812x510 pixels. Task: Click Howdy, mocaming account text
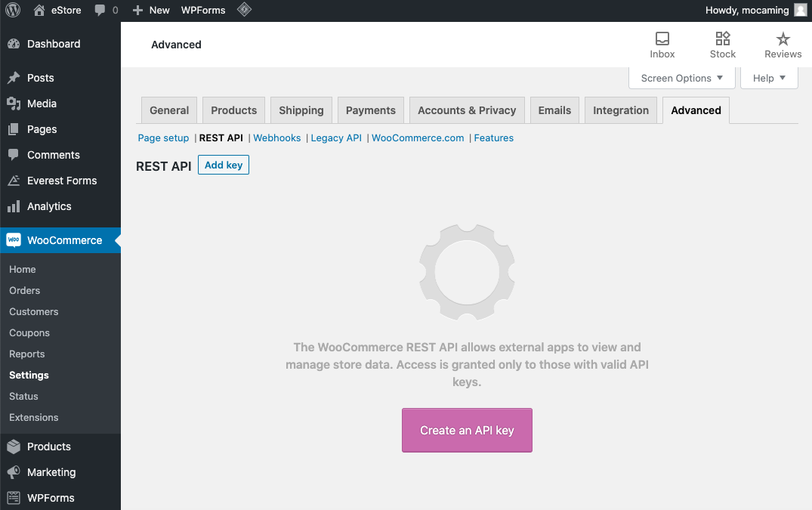tap(747, 11)
